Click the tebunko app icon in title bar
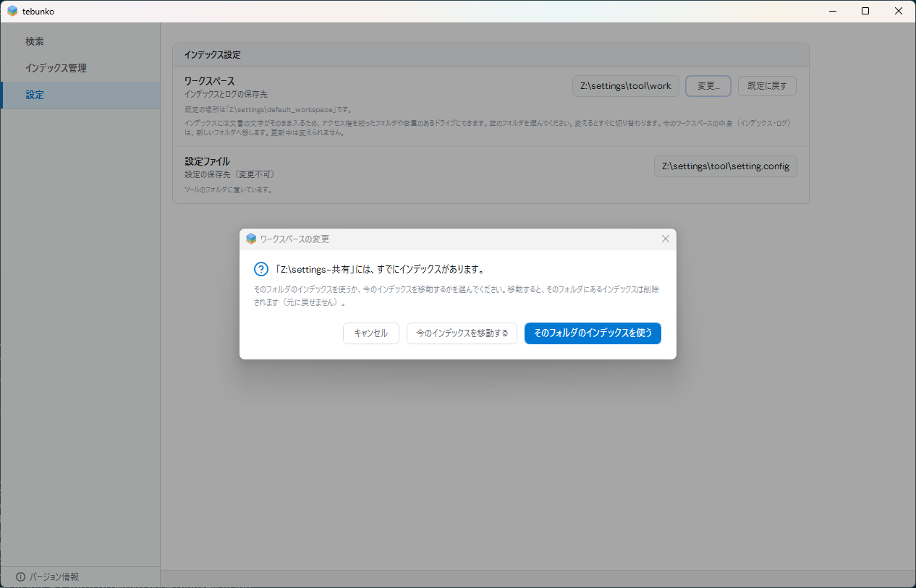 tap(12, 11)
